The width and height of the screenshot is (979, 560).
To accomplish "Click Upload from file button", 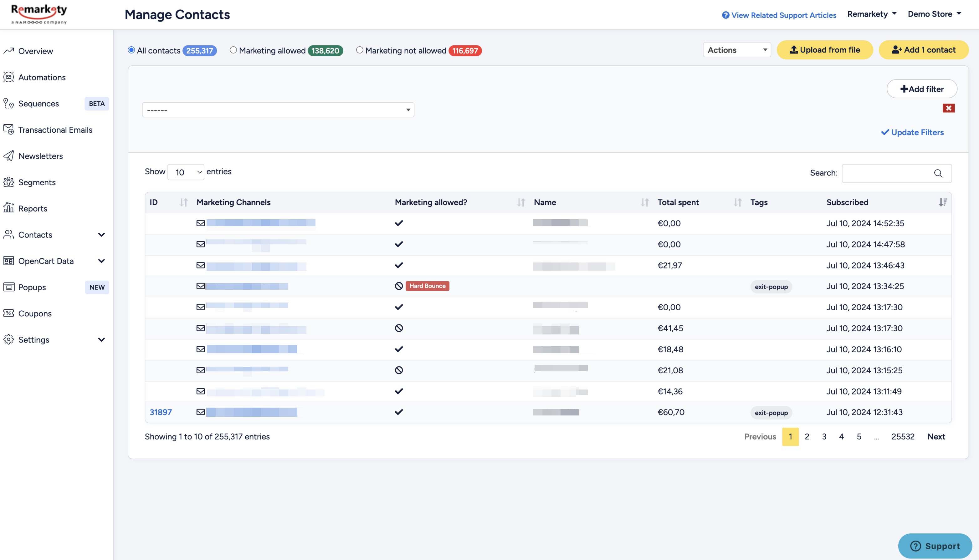I will (x=825, y=50).
